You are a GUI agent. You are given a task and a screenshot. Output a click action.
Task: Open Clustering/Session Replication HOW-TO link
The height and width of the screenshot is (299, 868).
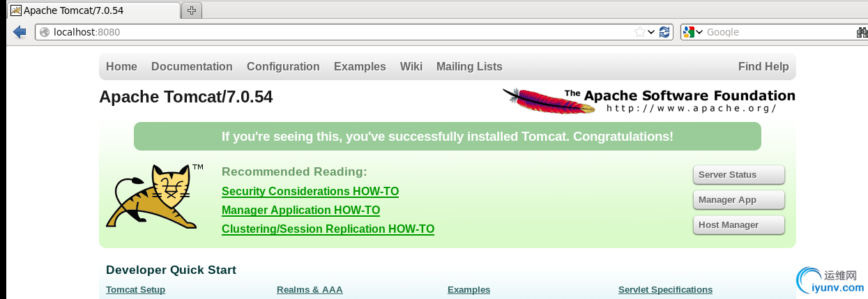[328, 229]
